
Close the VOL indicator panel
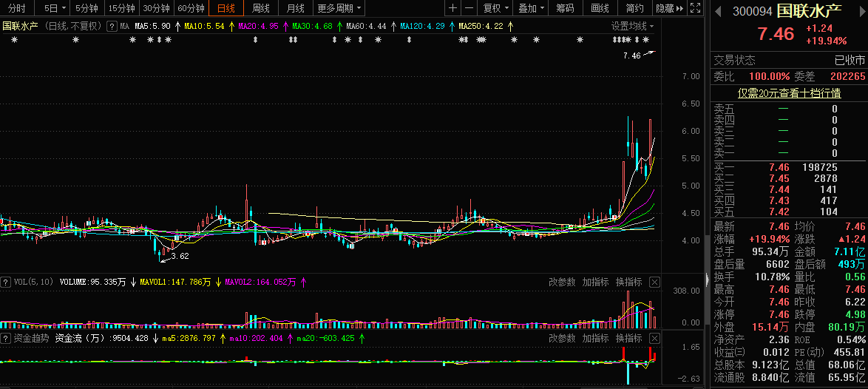[x=654, y=283]
